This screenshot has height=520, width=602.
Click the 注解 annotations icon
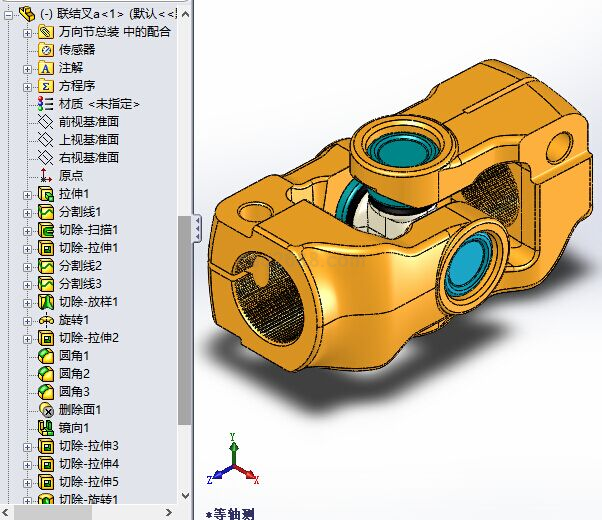pyautogui.click(x=45, y=68)
